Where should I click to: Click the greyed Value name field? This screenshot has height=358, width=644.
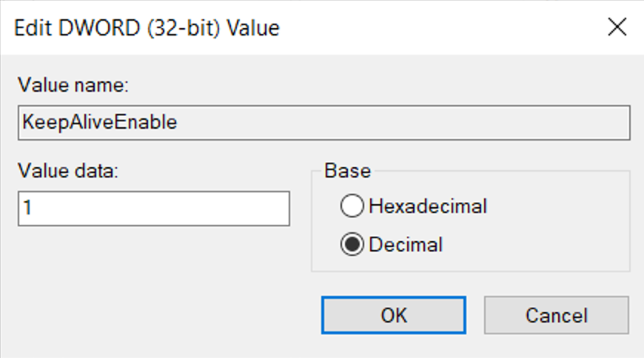[x=323, y=123]
